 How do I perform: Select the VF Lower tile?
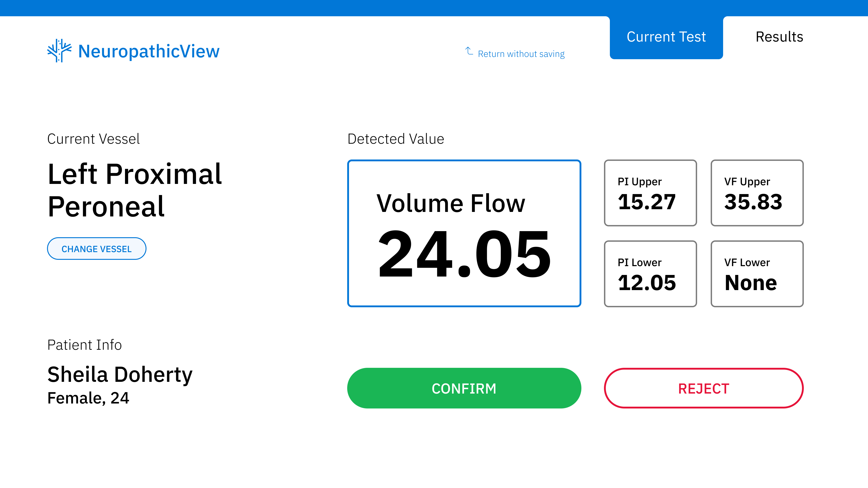click(x=757, y=274)
